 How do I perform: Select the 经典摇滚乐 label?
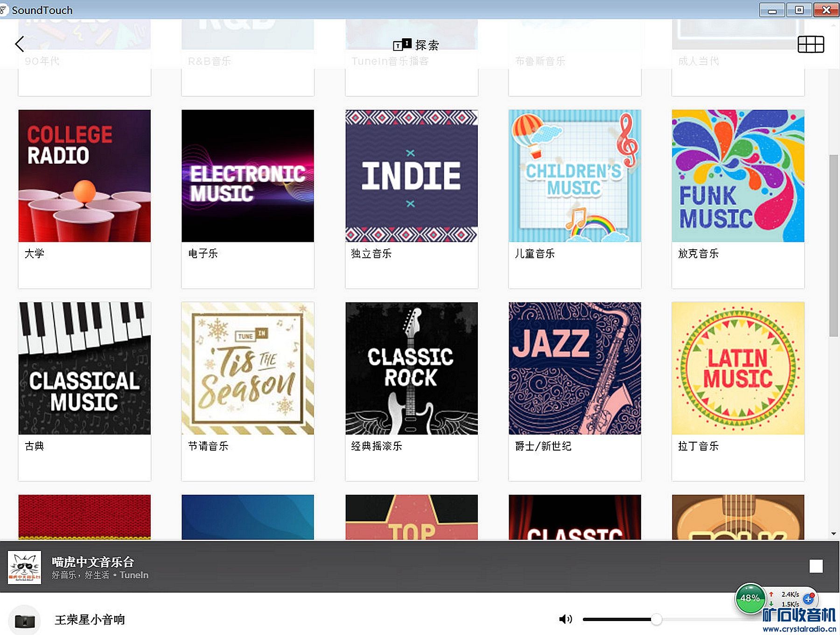[x=377, y=446]
